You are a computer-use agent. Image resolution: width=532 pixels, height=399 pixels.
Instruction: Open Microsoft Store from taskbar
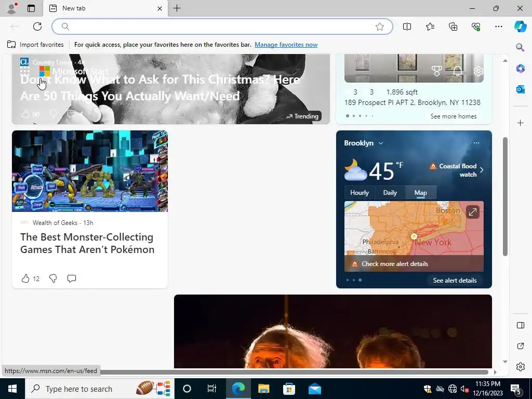(x=289, y=389)
